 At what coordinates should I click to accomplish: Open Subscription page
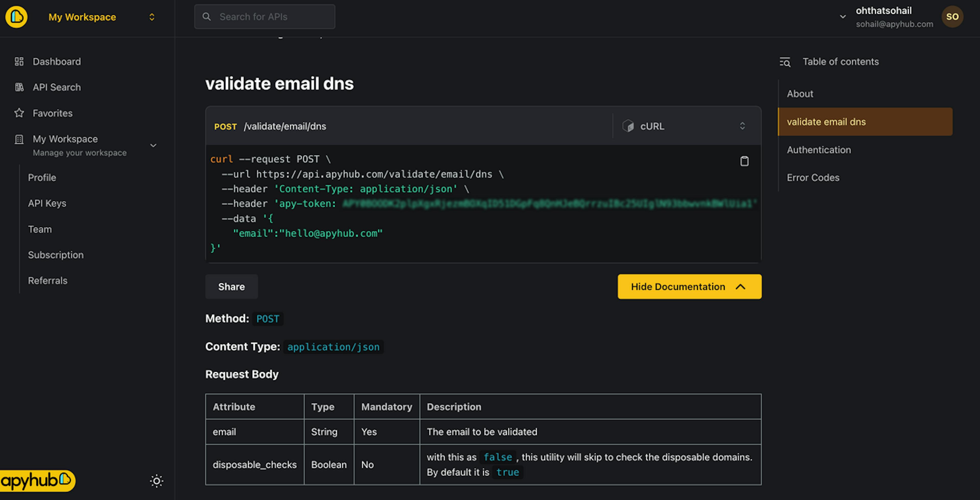pos(56,255)
